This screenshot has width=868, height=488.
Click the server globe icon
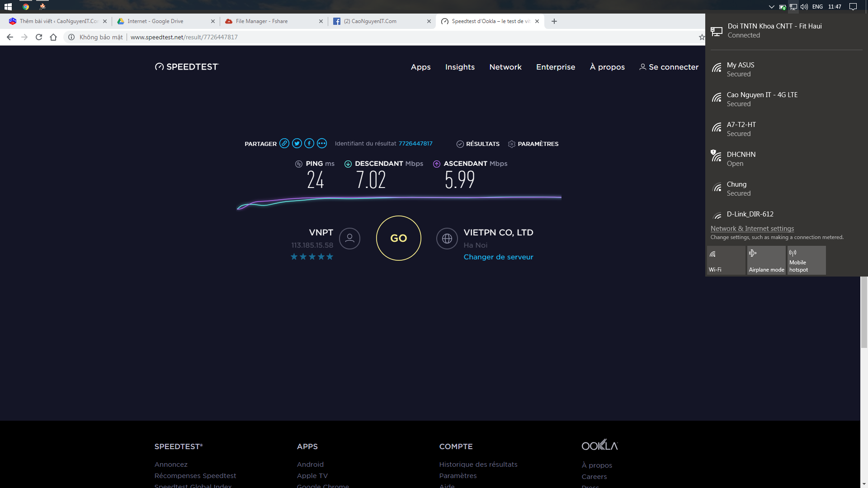point(447,238)
